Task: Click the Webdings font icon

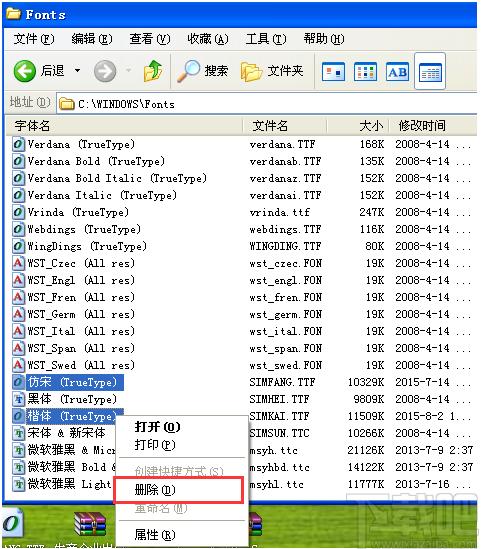Action: [x=18, y=229]
